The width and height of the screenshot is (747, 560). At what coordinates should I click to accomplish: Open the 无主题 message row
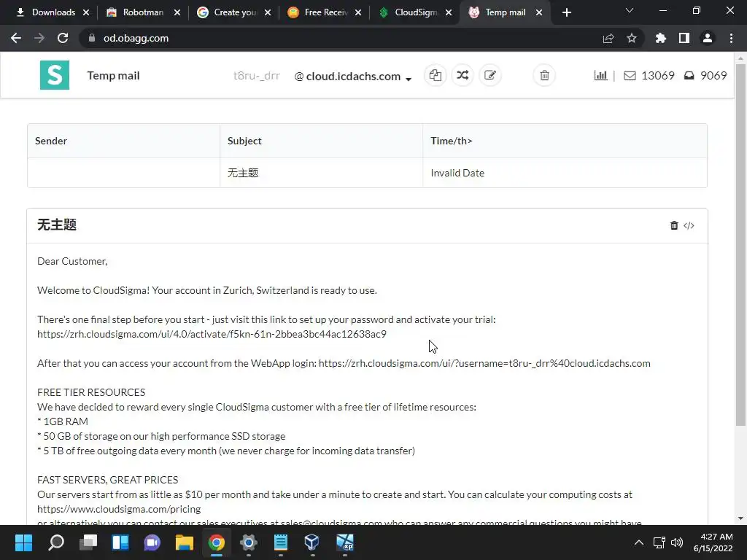[x=367, y=173]
